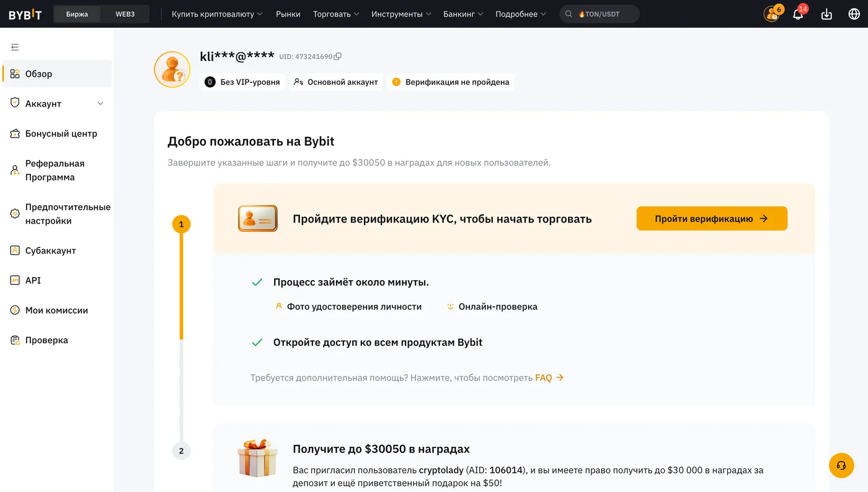Open the Торговать dropdown menu
Screen dimensions: 868x492
coord(336,14)
